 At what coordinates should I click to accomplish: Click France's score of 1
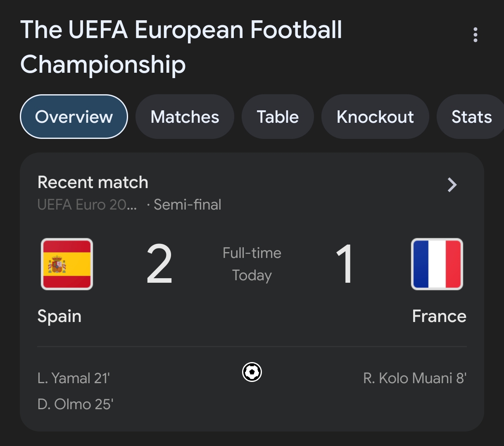pyautogui.click(x=345, y=265)
